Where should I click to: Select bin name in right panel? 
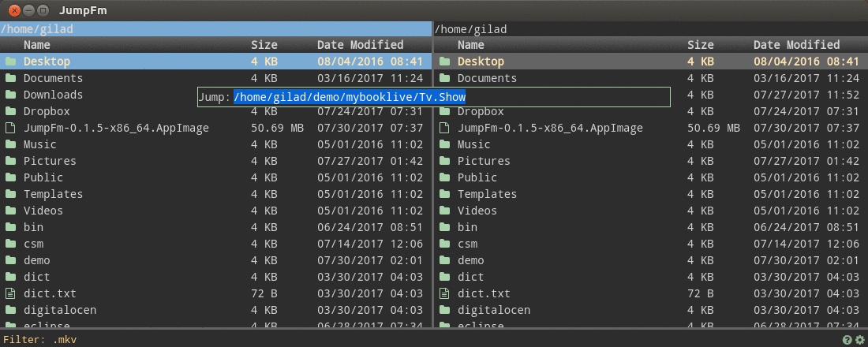pos(467,227)
